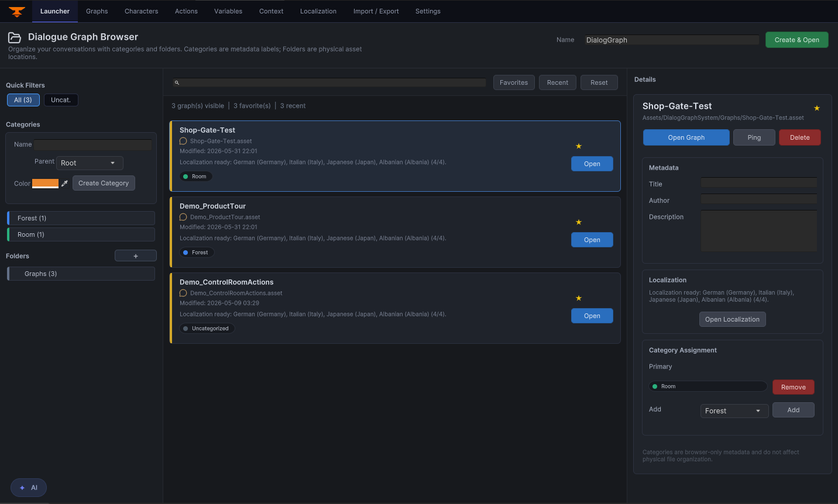838x504 pixels.
Task: Click speech bubble icon beside Demo_ProductTour.asset
Action: [x=183, y=217]
